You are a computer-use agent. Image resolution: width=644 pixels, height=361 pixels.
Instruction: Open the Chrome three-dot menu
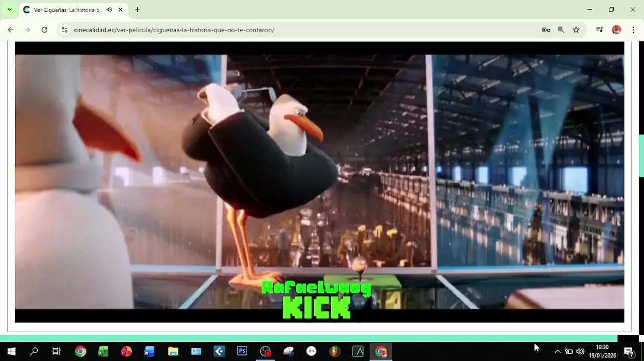pyautogui.click(x=633, y=30)
